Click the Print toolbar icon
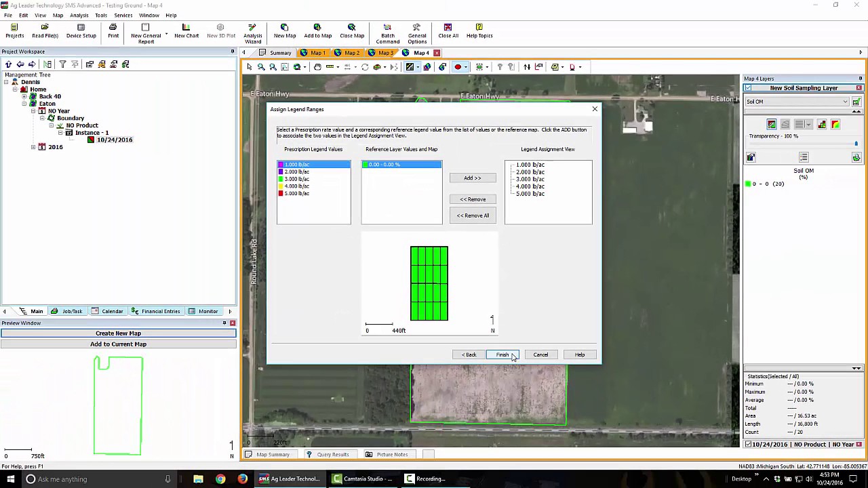 click(113, 31)
